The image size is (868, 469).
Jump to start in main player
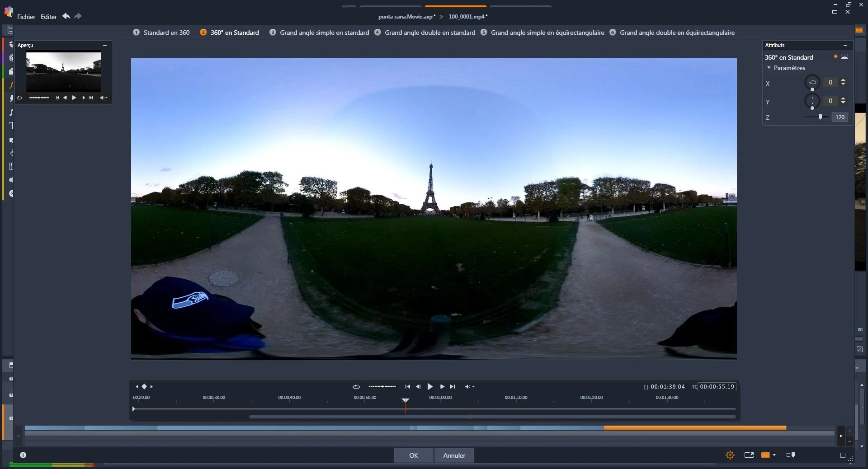[408, 387]
